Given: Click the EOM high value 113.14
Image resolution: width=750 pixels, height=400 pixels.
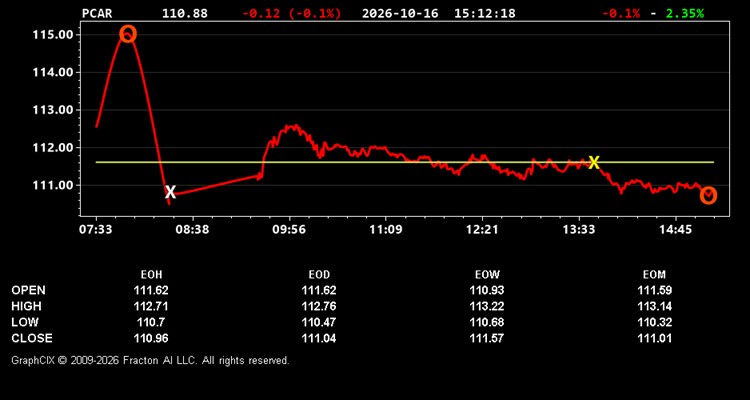Looking at the screenshot, I should tap(654, 306).
